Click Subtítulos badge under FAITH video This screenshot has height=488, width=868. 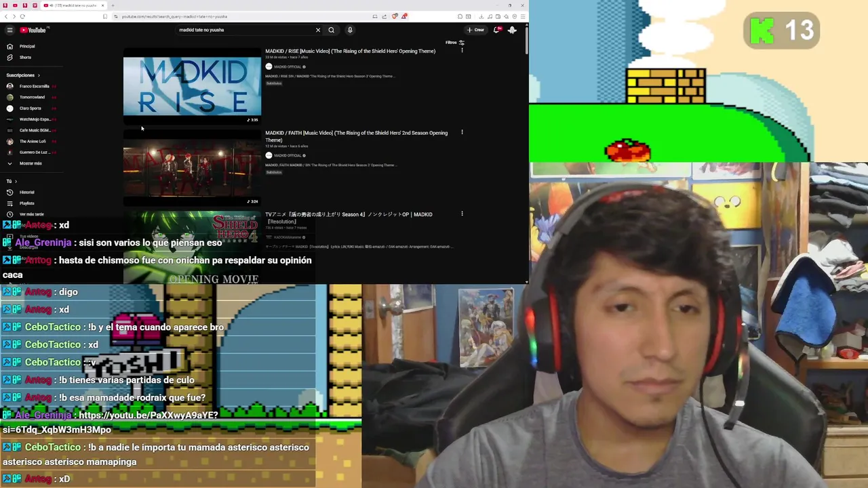(x=274, y=172)
